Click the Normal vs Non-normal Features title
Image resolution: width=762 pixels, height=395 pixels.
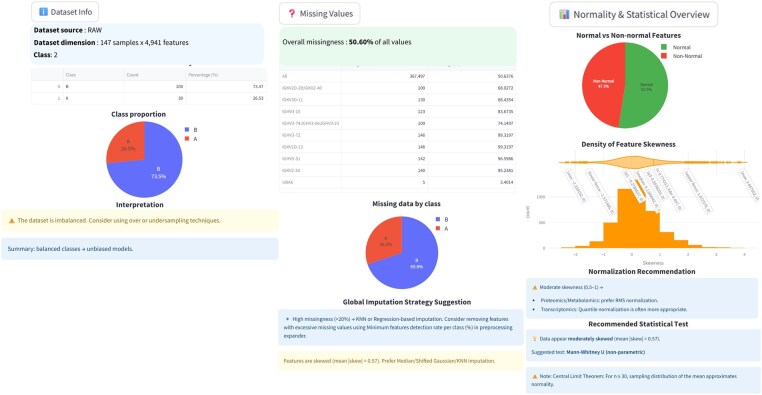pos(628,35)
